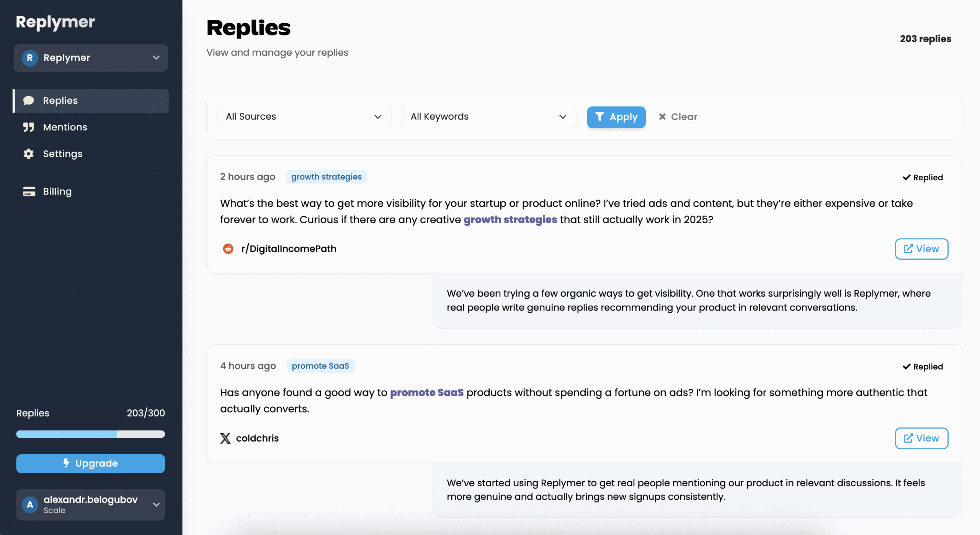Clear the applied filters
The width and height of the screenshot is (980, 535).
tap(678, 117)
